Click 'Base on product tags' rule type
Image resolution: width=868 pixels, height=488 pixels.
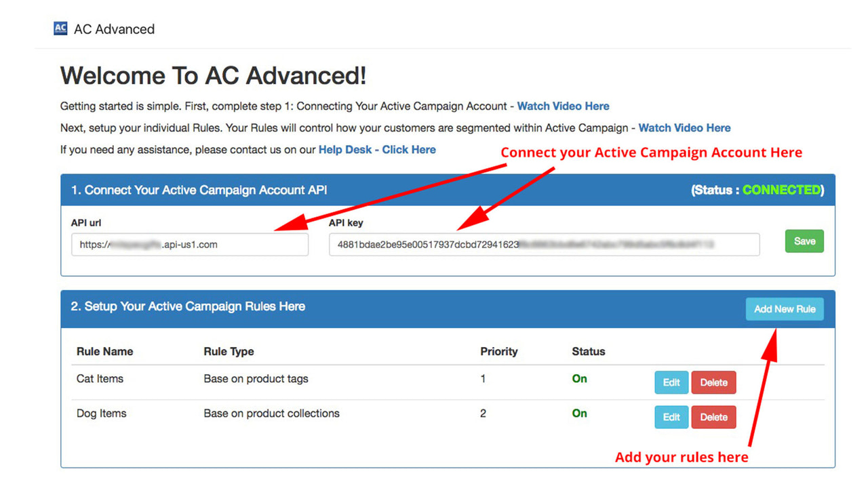tap(256, 379)
